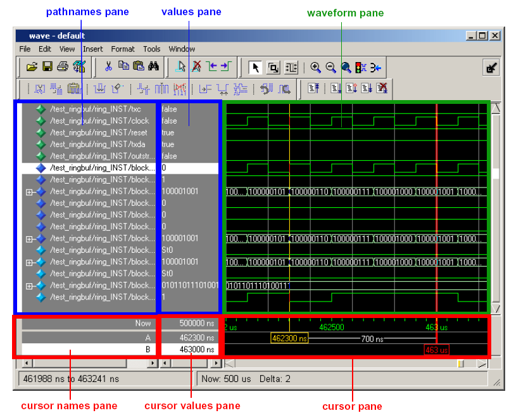Click the waveform horizontal scrollbar thumb

point(460,364)
